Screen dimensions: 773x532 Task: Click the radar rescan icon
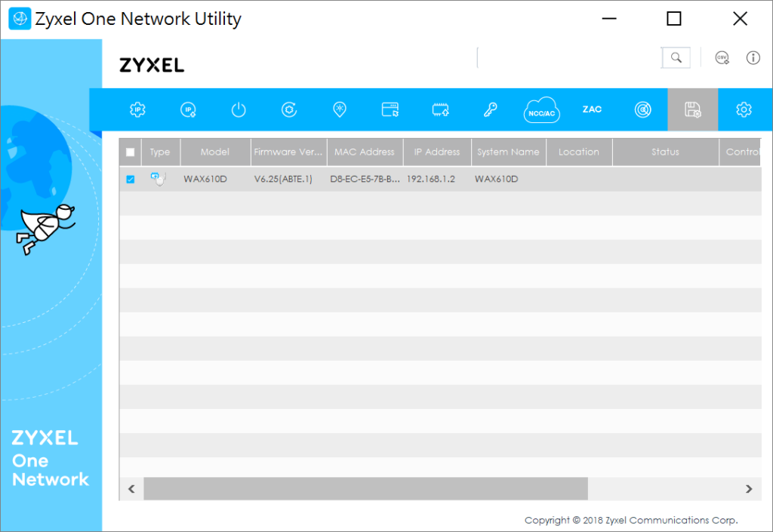click(643, 109)
